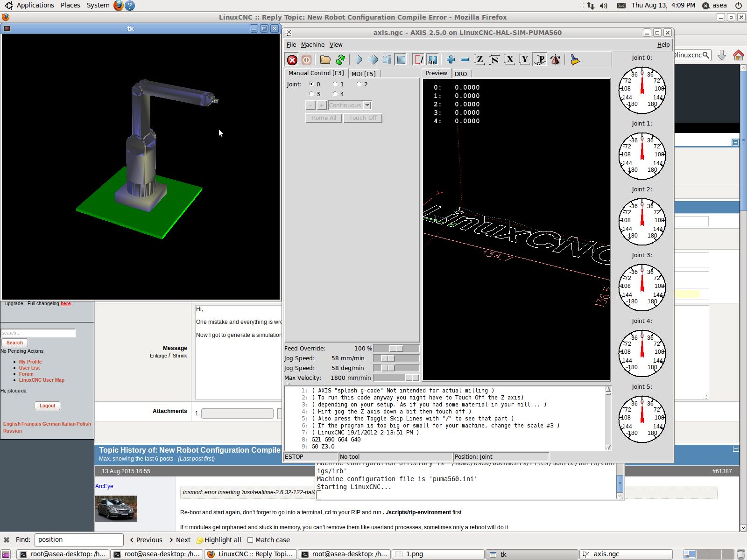Toggle Match case checkbox in find bar
The height and width of the screenshot is (560, 747).
coord(250,540)
